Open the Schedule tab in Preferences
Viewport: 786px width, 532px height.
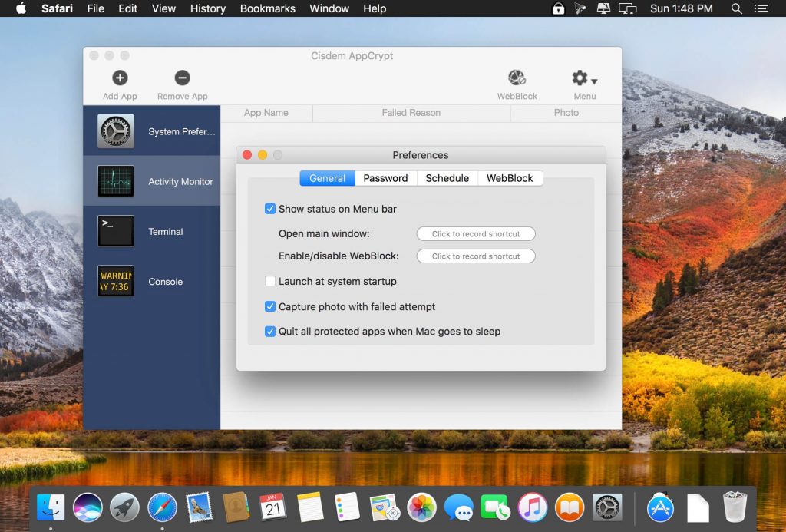[x=447, y=177]
